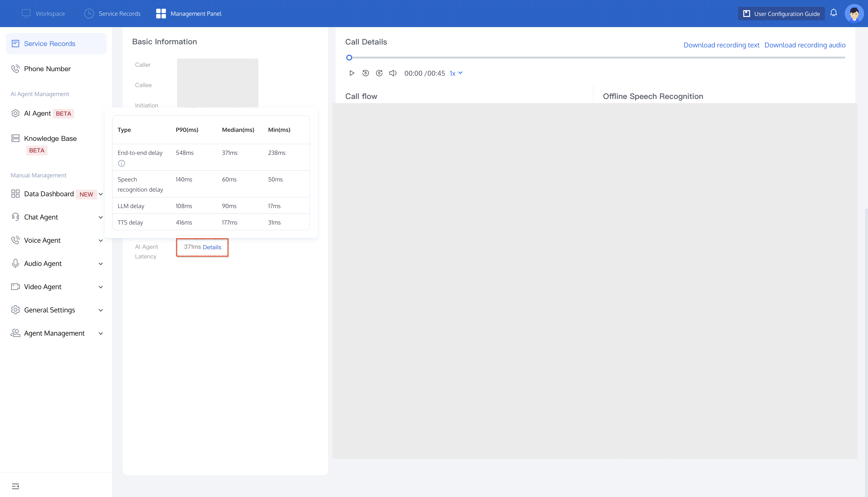Viewport: 868px width, 497px height.
Task: Open the user avatar profile
Action: coord(854,14)
